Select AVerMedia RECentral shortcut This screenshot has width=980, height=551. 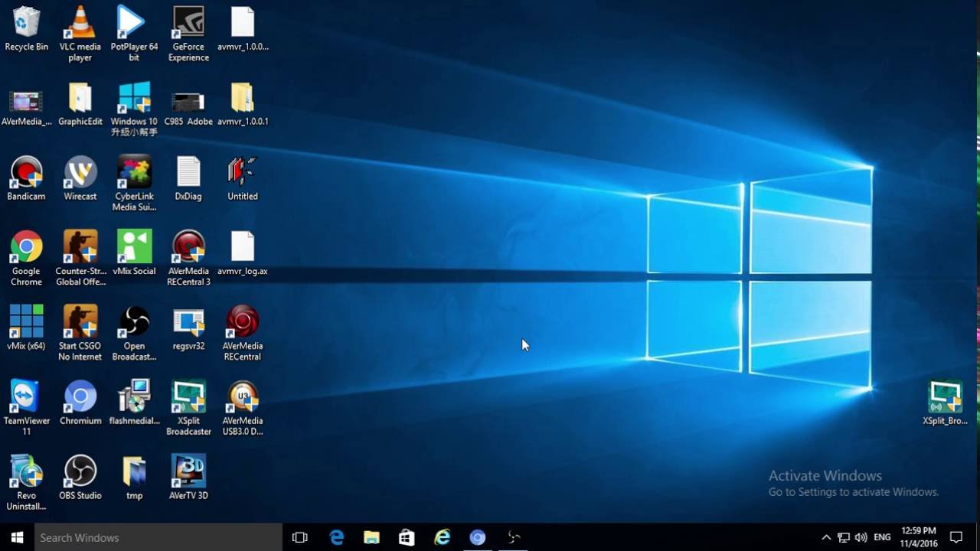click(243, 333)
